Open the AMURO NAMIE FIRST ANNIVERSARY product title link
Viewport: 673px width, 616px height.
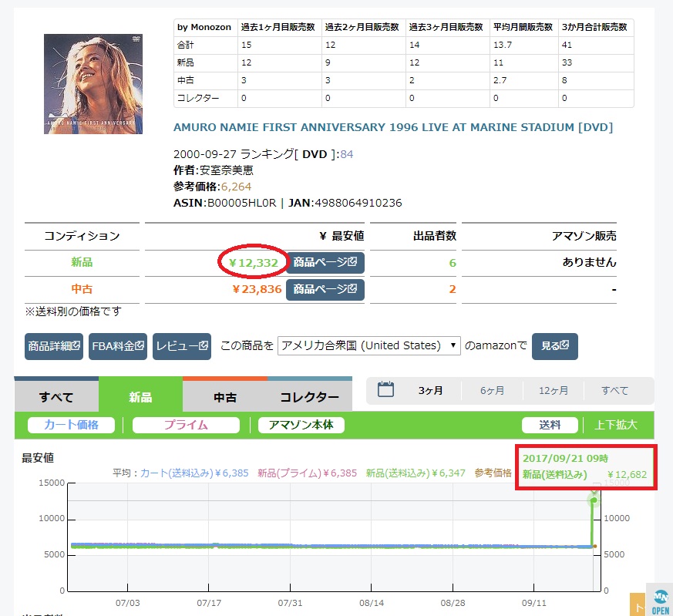click(x=392, y=127)
